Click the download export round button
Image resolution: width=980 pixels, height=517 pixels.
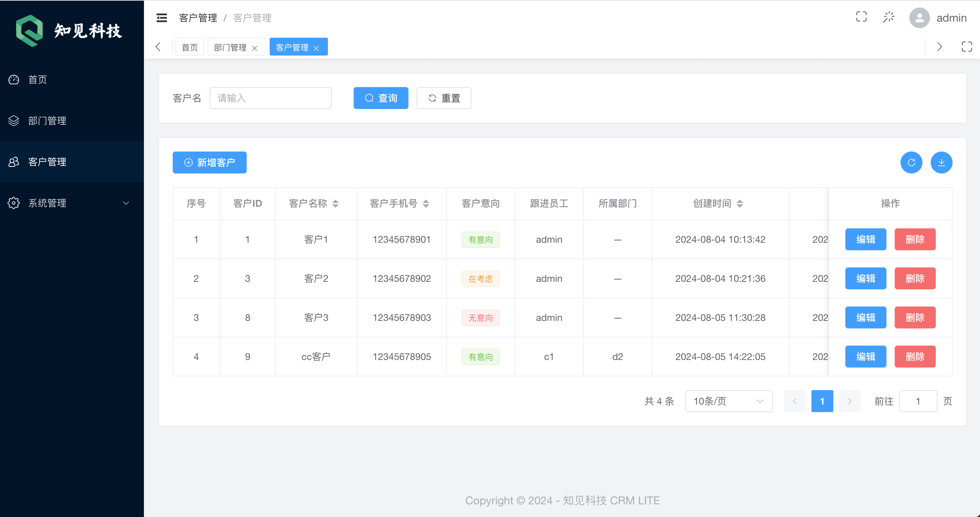tap(941, 163)
